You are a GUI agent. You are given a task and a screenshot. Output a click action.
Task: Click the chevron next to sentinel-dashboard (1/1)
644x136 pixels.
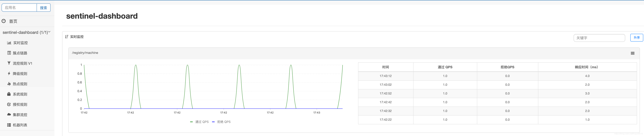(49, 32)
